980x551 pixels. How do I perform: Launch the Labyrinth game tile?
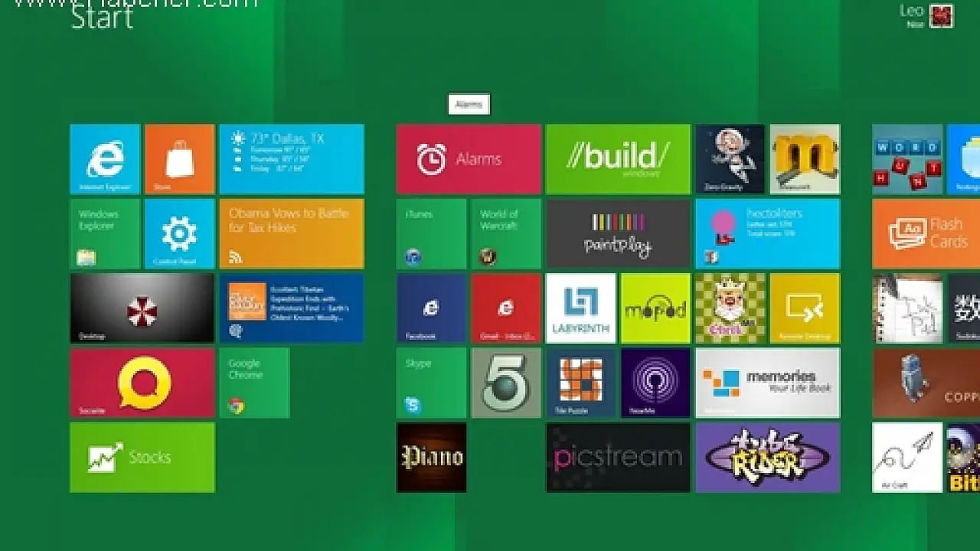coord(580,308)
